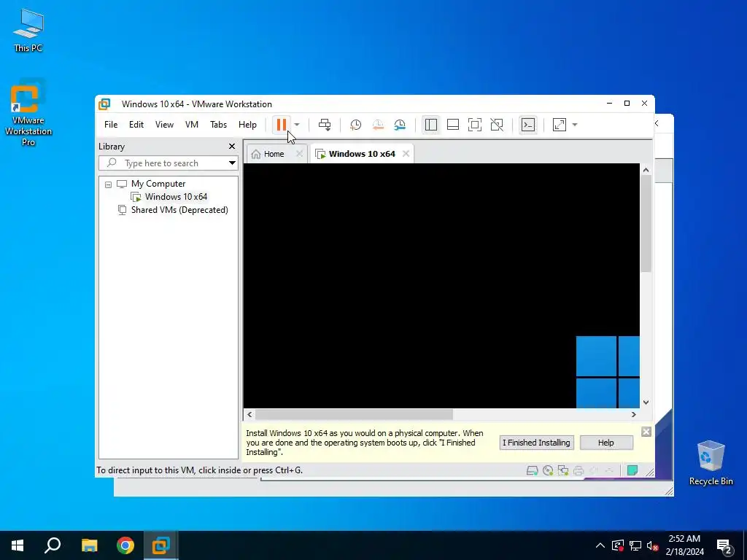This screenshot has width=747, height=560.
Task: Open the stretch guest dropdown arrow
Action: pyautogui.click(x=575, y=125)
